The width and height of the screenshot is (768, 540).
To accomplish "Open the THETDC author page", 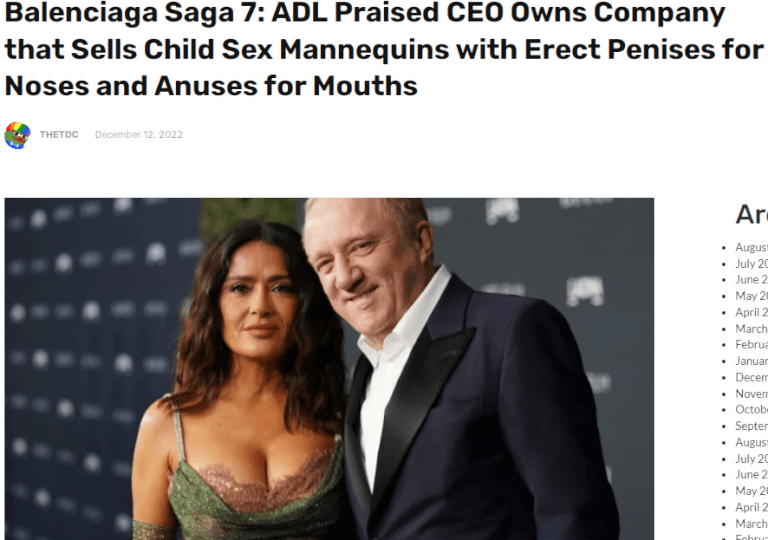I will coord(59,135).
